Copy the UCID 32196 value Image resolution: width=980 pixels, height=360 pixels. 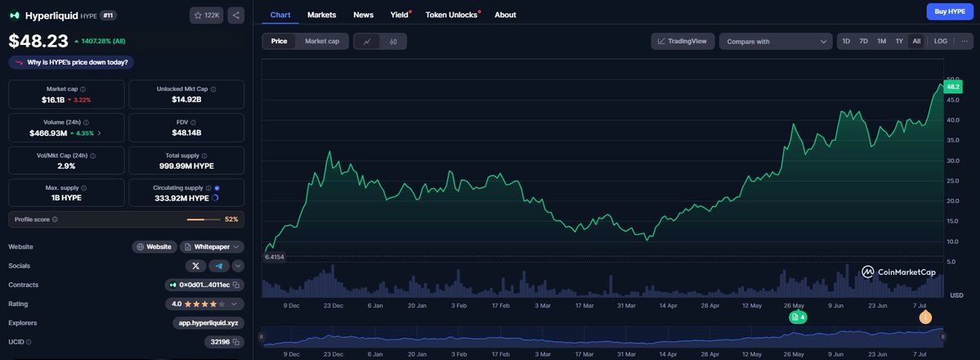(235, 342)
